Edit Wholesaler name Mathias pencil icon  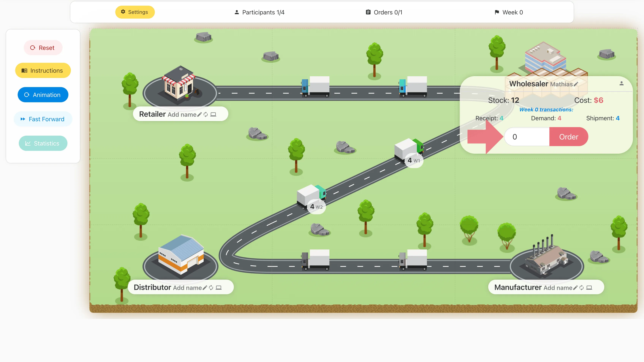pyautogui.click(x=576, y=84)
